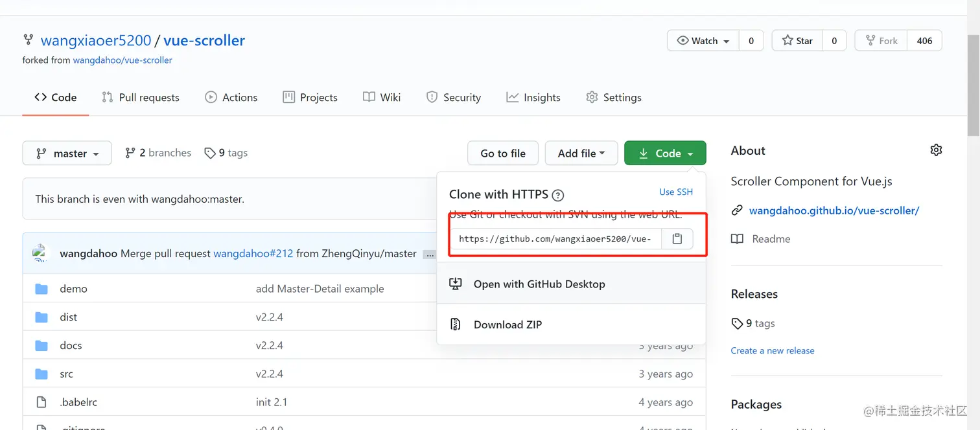Open the .babelrc file
The height and width of the screenshot is (430, 980).
click(78, 402)
